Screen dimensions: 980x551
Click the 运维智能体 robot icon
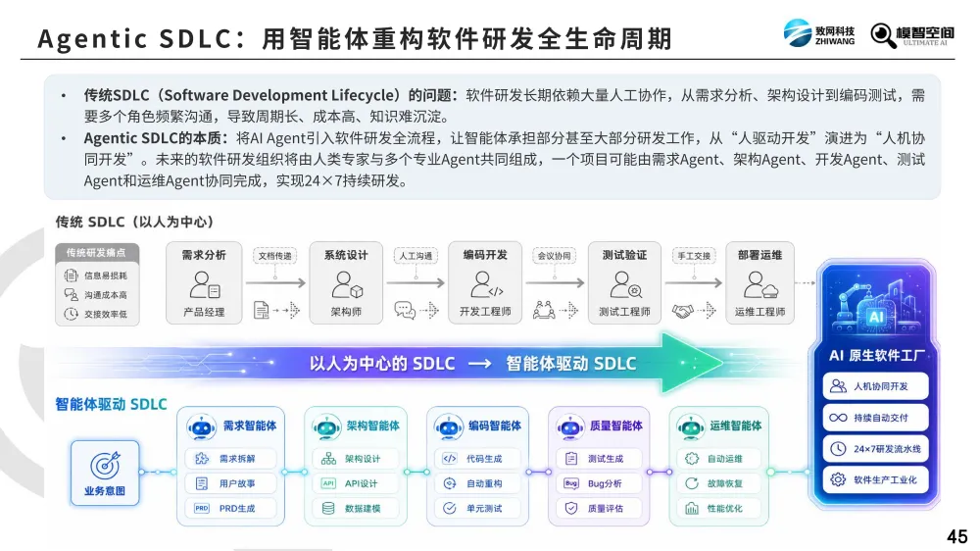tap(691, 427)
